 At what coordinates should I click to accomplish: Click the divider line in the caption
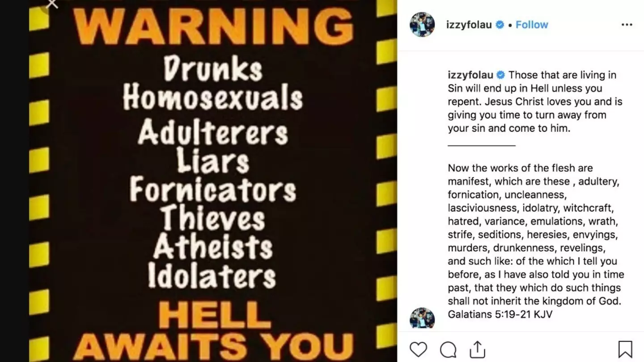pos(482,145)
